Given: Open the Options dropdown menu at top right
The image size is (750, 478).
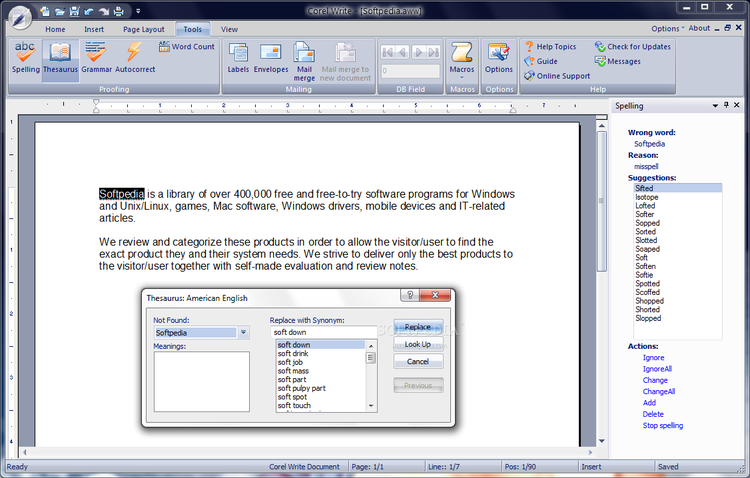Looking at the screenshot, I should (x=668, y=29).
